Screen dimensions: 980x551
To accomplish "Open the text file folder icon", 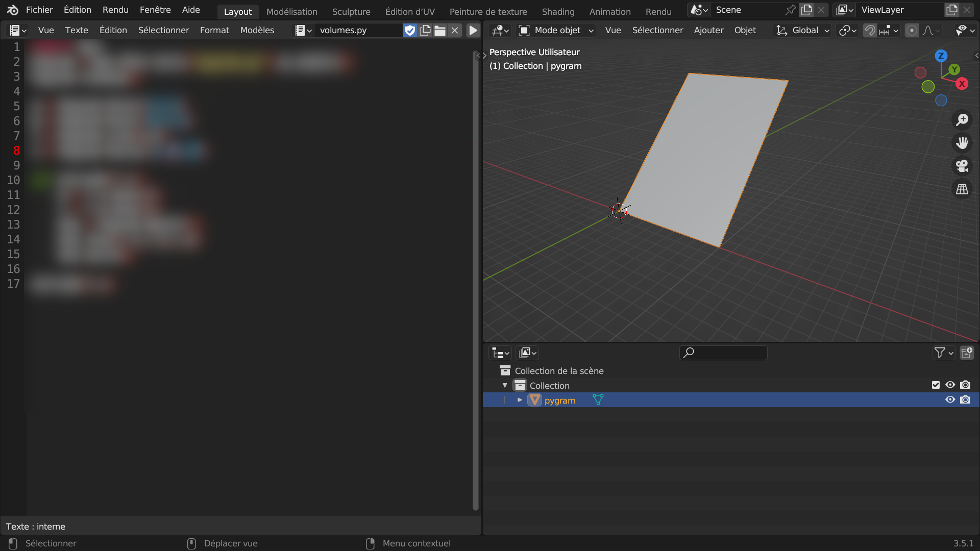I will 440,31.
